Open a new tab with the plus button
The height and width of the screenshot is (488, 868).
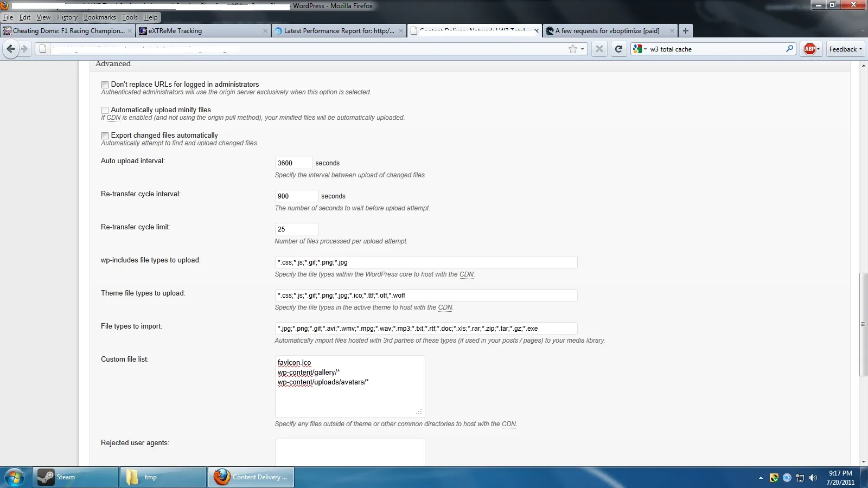click(686, 31)
